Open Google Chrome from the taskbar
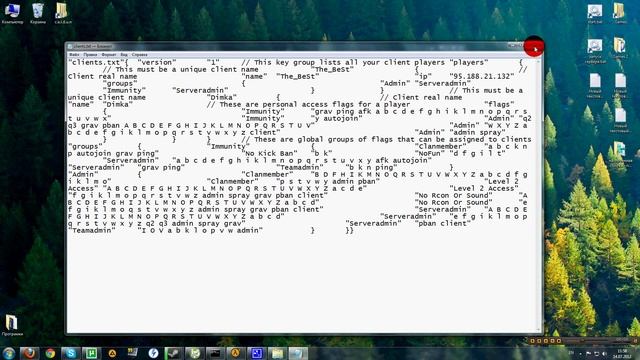Viewport: 640px width, 360px height. click(50, 353)
